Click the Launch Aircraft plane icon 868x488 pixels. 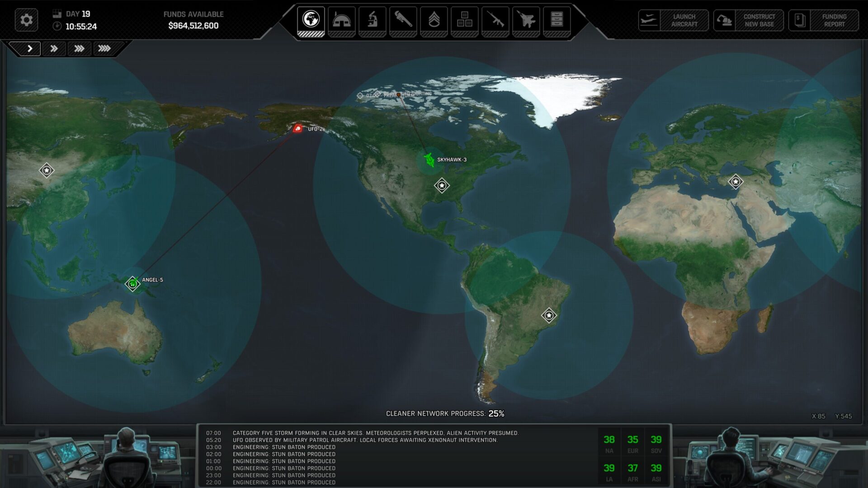coord(649,20)
